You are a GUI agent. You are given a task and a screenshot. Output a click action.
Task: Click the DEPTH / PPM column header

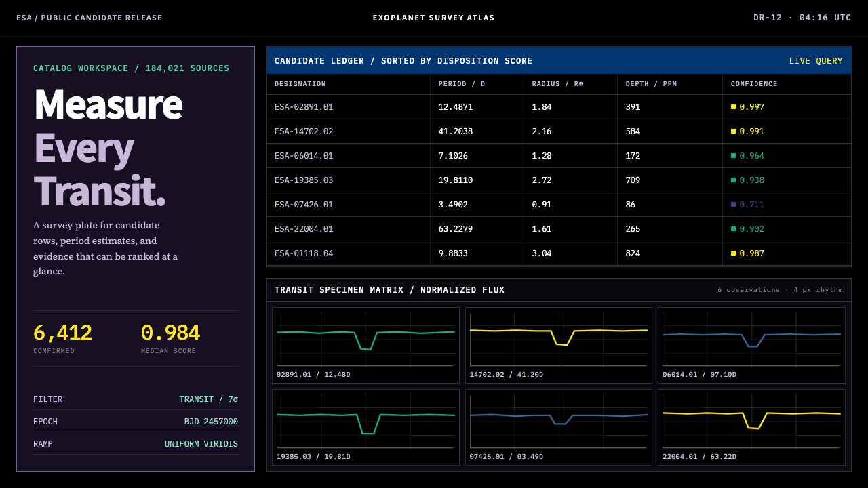(651, 84)
